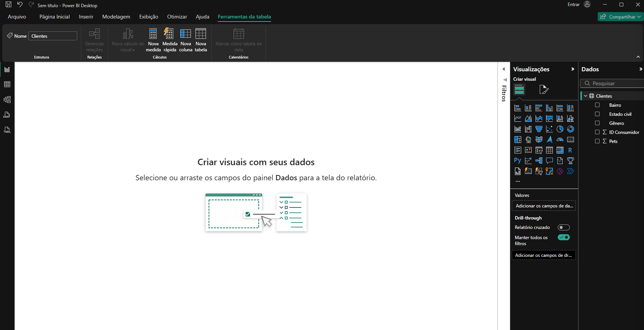The image size is (644, 330).
Task: Open the Exibição ribbon tab
Action: (149, 17)
